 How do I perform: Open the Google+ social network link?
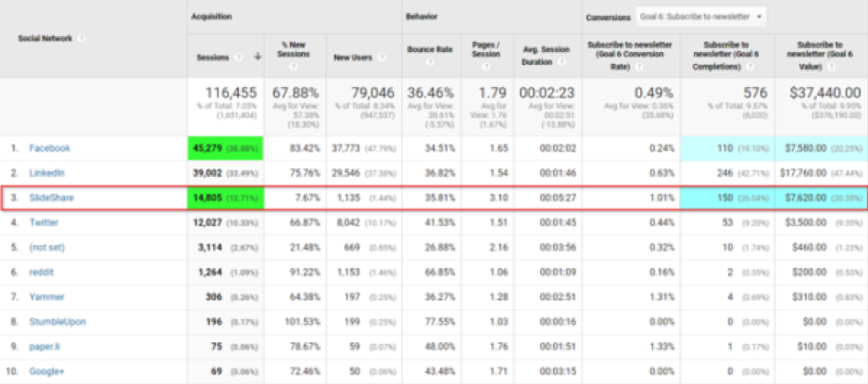(x=47, y=371)
